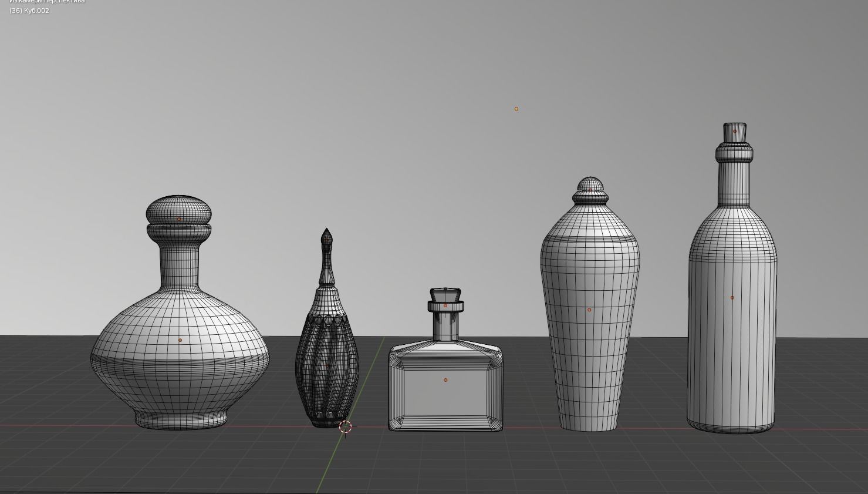Click the '(36) Куб.002' object label
Viewport: 868px width, 494px height.
(29, 11)
